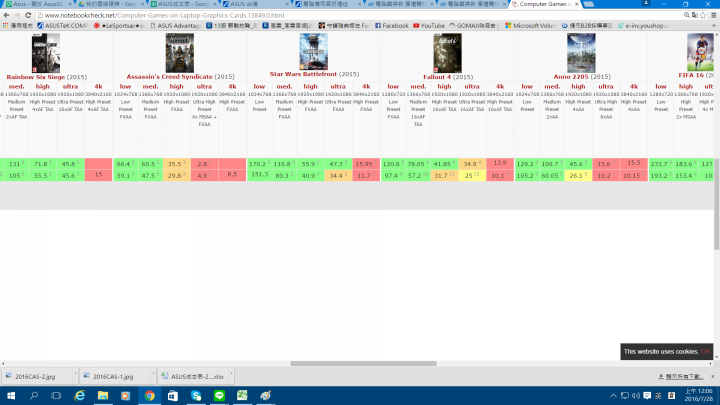Open Excel from taskbar
This screenshot has height=405, width=720.
pos(242,395)
